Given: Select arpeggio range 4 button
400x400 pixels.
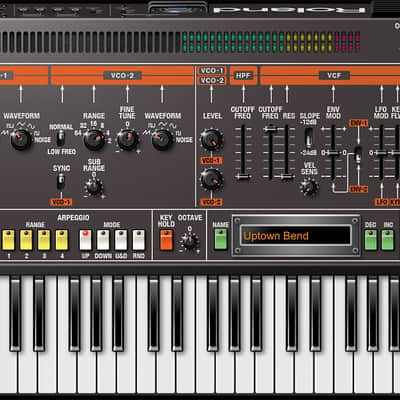Looking at the screenshot, I should point(62,240).
